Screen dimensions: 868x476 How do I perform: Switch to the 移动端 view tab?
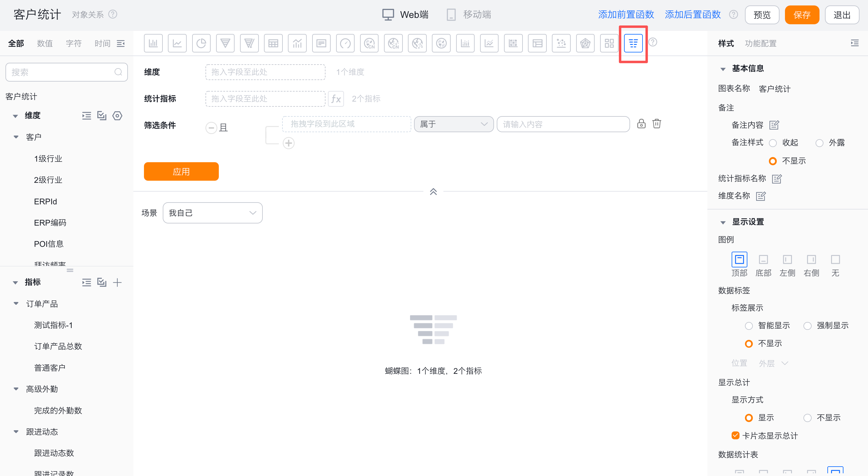469,15
